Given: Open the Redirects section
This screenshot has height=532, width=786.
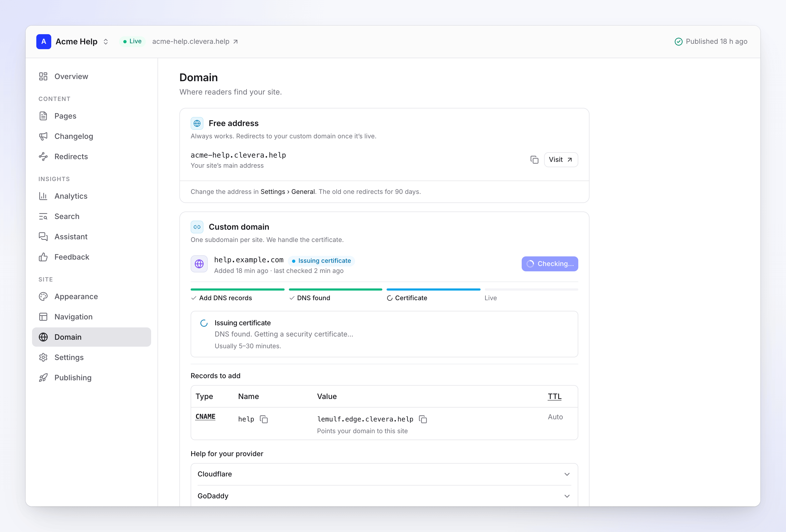Looking at the screenshot, I should click(92, 157).
